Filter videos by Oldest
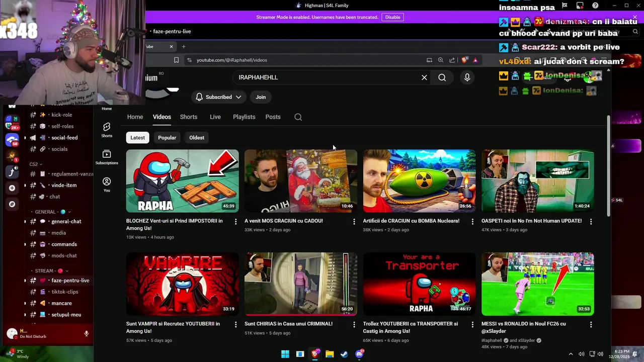 click(x=197, y=138)
